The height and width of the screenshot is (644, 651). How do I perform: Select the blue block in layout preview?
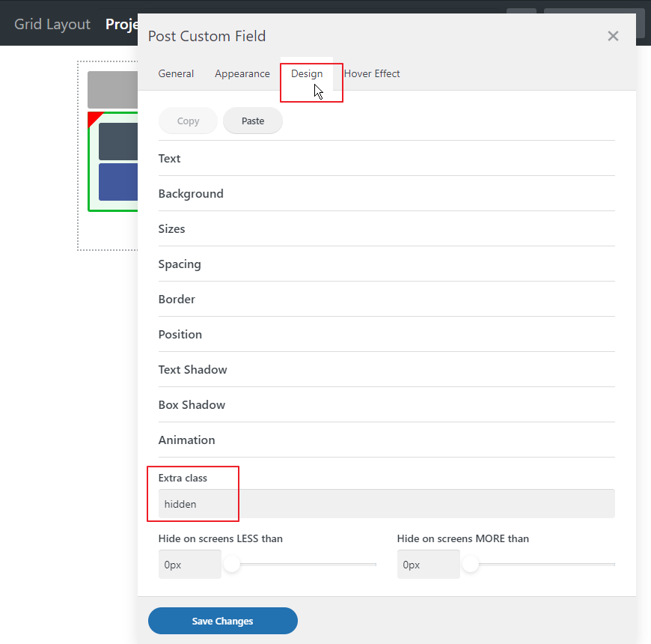(118, 182)
